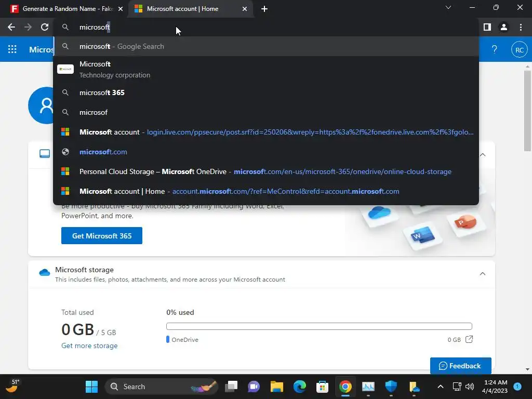Open a new browser tab
This screenshot has width=532, height=399.
[264, 9]
